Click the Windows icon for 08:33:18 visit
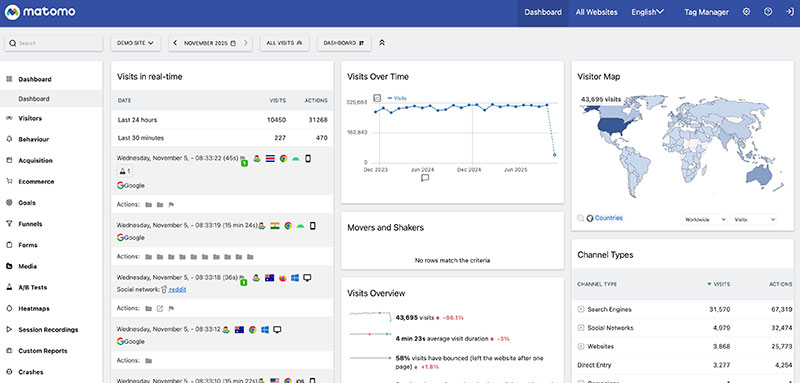This screenshot has height=383, width=800. pyautogui.click(x=295, y=278)
